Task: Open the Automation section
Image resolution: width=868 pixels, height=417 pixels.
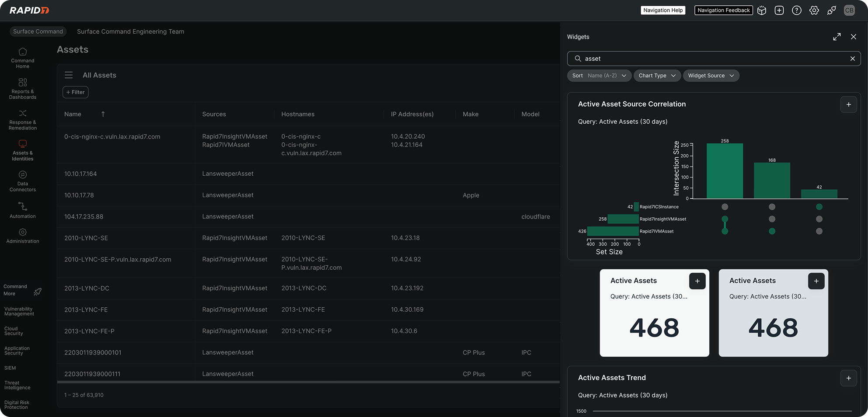Action: (23, 210)
